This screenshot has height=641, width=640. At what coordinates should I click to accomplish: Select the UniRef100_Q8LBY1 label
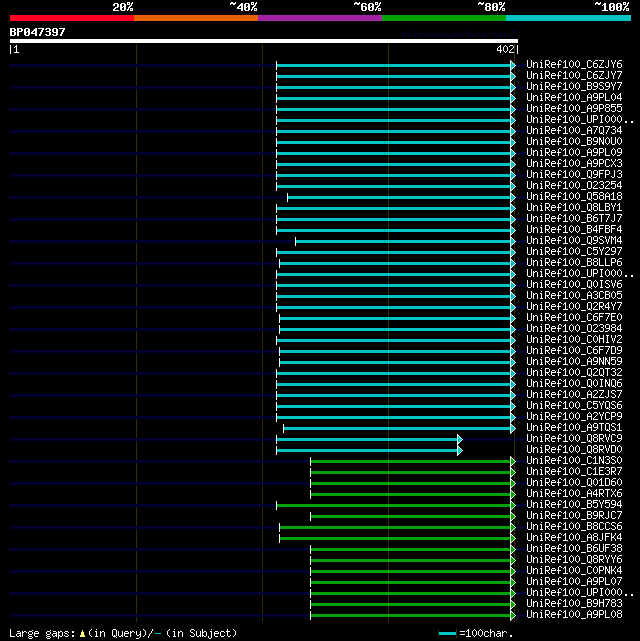574,208
